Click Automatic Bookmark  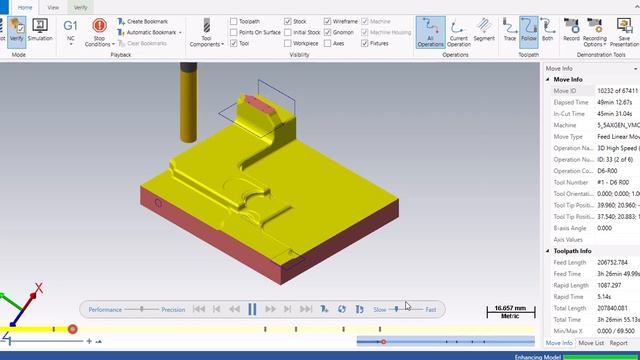tap(147, 32)
